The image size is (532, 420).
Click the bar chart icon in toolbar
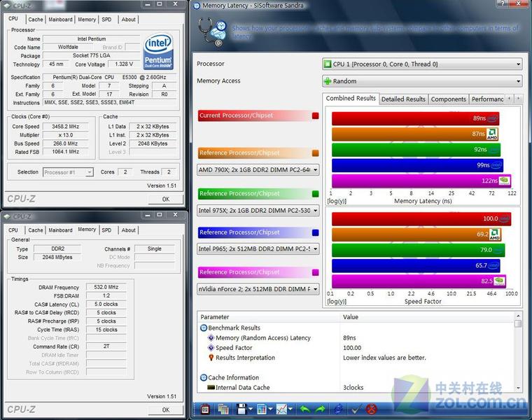262,409
